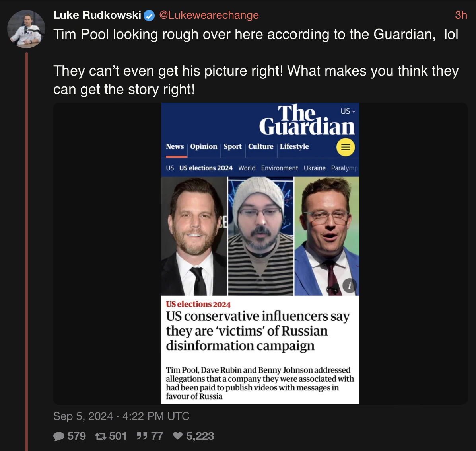
Task: Select the Opinion tab
Action: point(204,146)
